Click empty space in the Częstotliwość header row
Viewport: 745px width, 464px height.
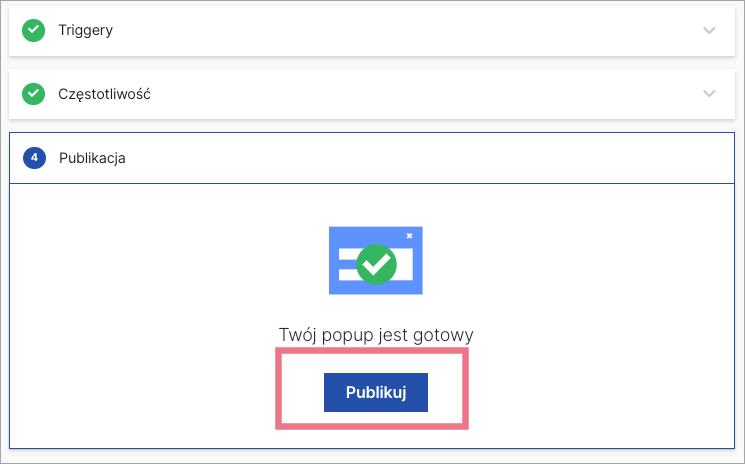tap(400, 94)
